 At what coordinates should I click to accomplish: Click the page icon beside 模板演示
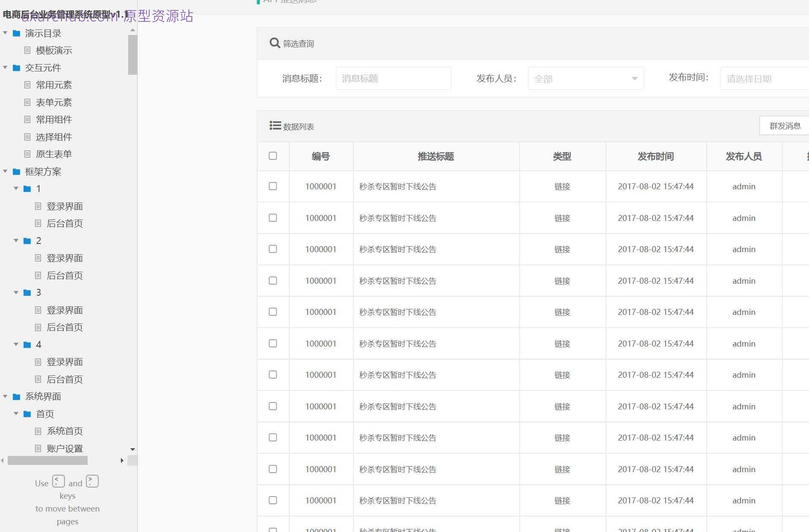pyautogui.click(x=27, y=50)
